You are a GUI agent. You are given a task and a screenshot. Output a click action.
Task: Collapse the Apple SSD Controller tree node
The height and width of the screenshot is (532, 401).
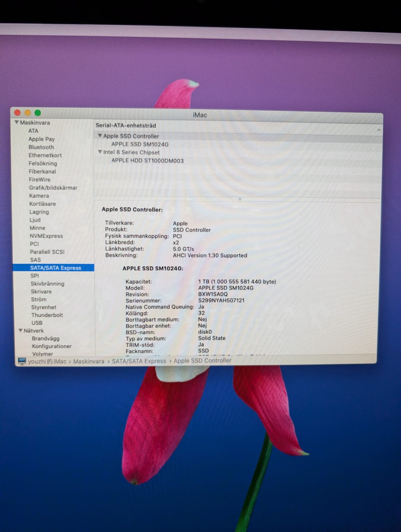point(100,136)
